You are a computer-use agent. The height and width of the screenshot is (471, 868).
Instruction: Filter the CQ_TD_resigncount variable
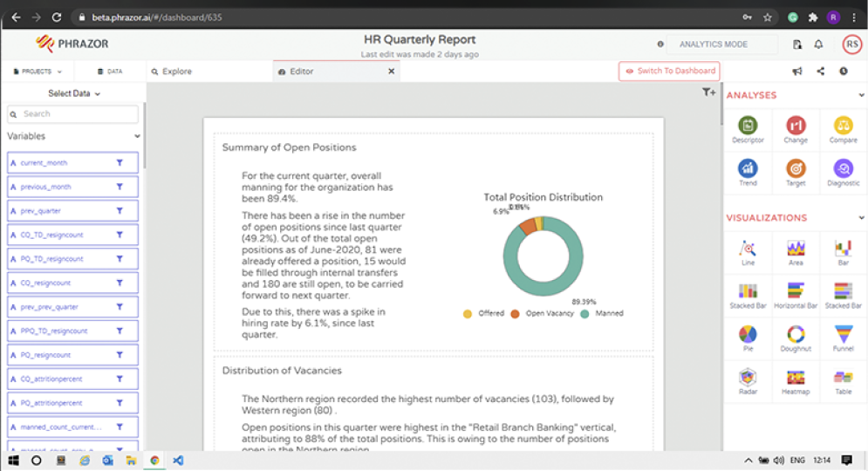pyautogui.click(x=120, y=235)
